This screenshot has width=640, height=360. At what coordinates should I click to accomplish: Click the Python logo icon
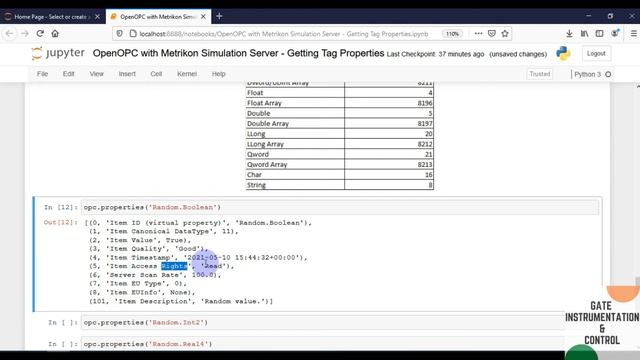563,53
